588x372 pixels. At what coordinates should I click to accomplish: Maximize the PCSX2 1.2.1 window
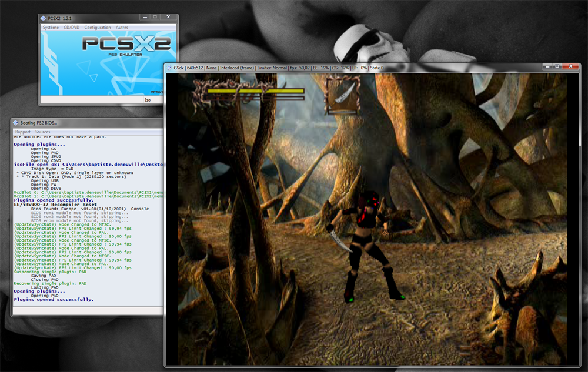click(155, 17)
